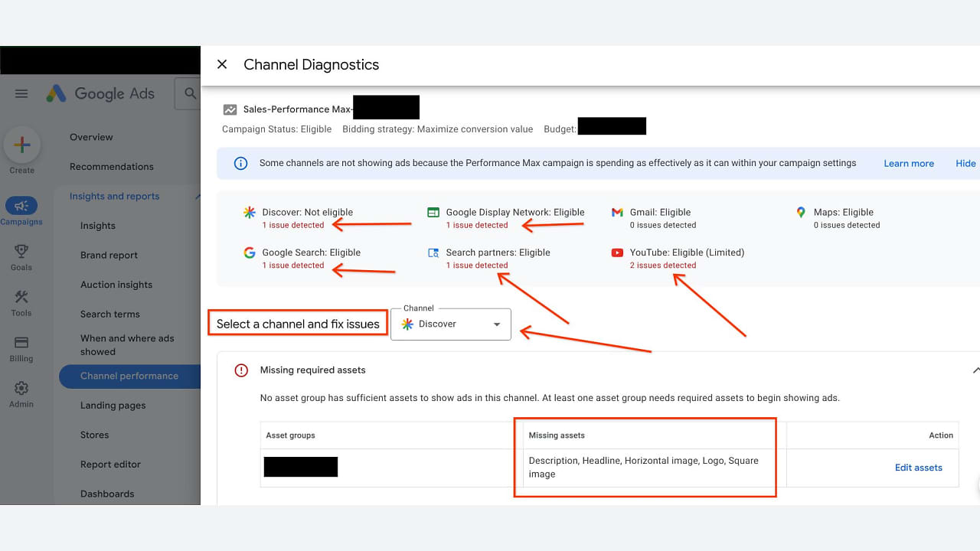
Task: Open Goals trophy icon
Action: pos(21,251)
